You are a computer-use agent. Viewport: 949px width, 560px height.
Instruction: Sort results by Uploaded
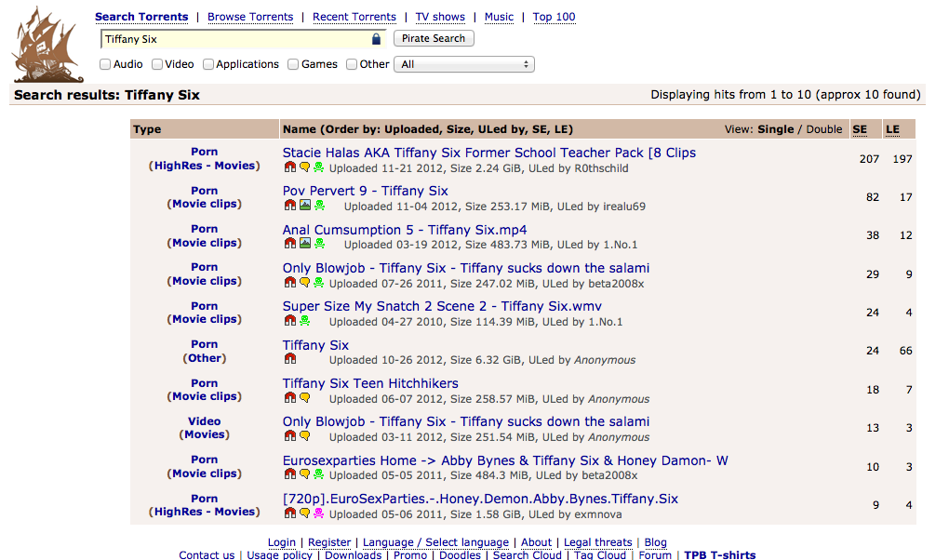click(413, 129)
